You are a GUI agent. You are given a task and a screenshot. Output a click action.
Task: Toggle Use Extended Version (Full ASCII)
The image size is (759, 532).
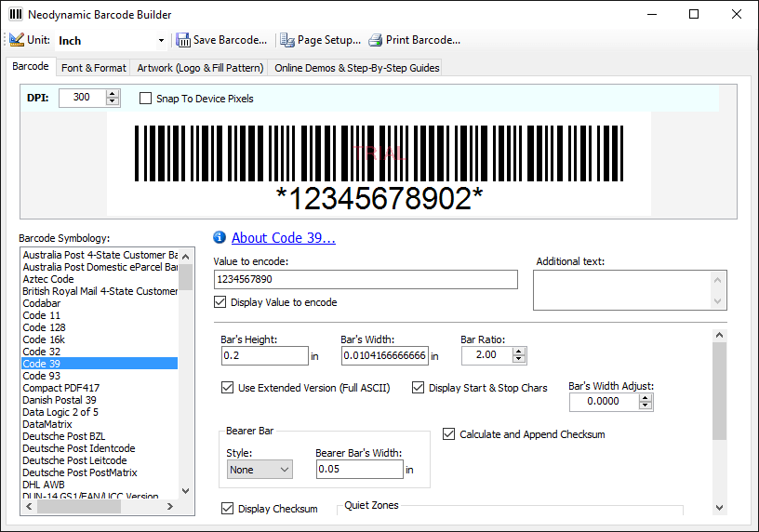point(227,388)
